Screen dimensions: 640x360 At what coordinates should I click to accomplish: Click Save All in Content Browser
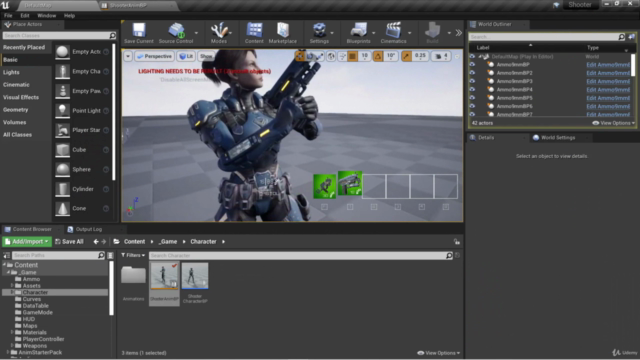[69, 242]
